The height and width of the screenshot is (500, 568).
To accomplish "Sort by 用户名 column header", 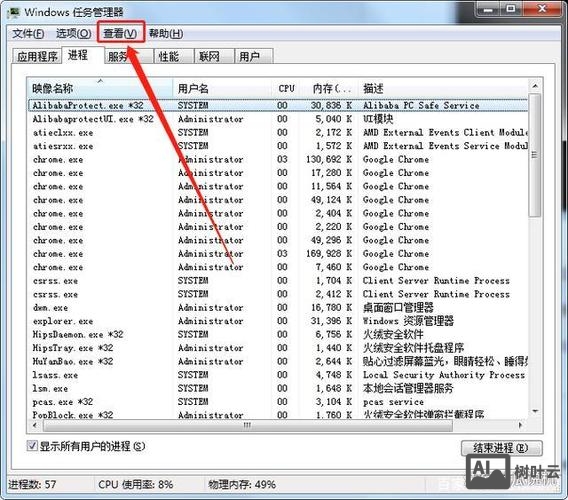I will [223, 88].
